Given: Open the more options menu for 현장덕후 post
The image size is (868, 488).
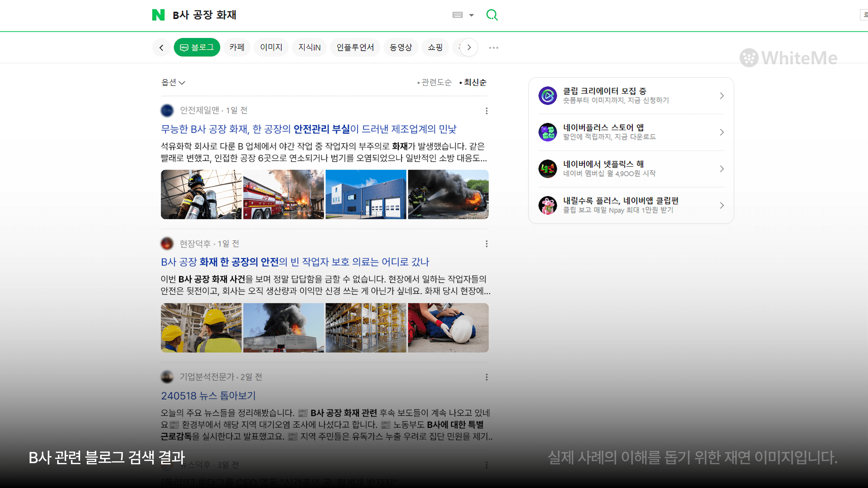Looking at the screenshot, I should click(487, 244).
